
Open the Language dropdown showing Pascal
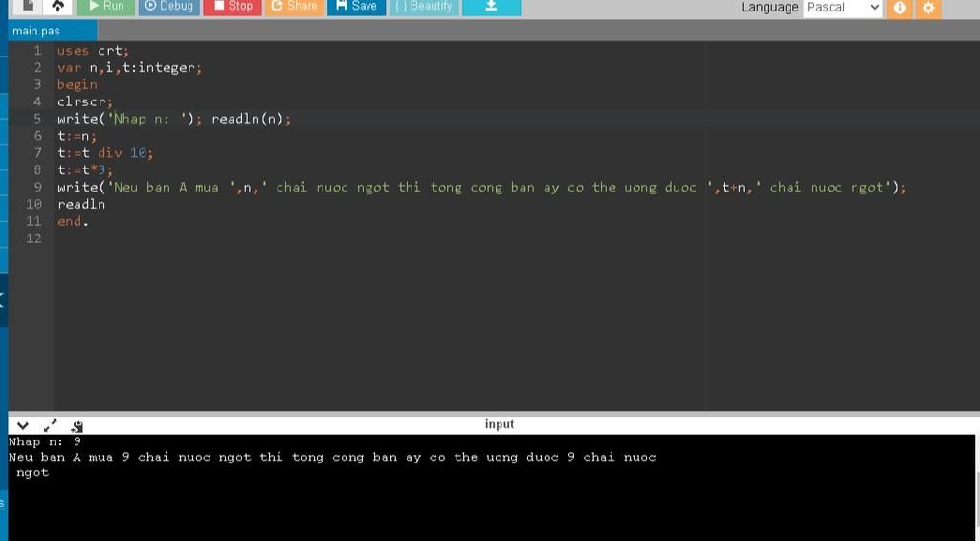(842, 8)
